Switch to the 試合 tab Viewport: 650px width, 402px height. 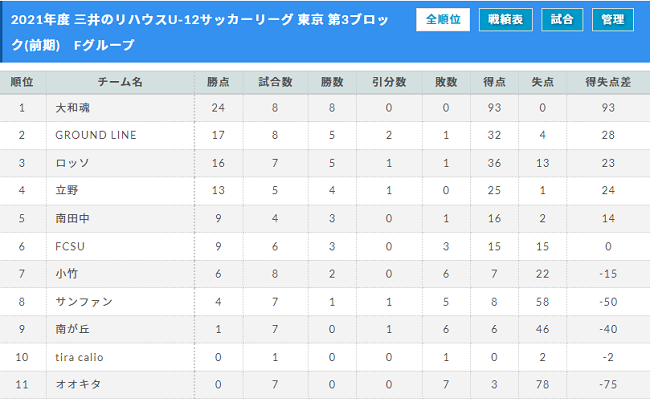562,19
